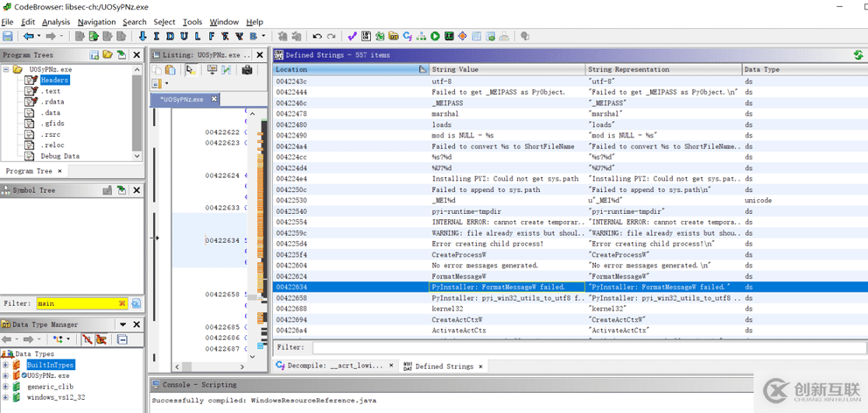This screenshot has width=868, height=413.
Task: Open the Analysis menu
Action: pos(55,22)
